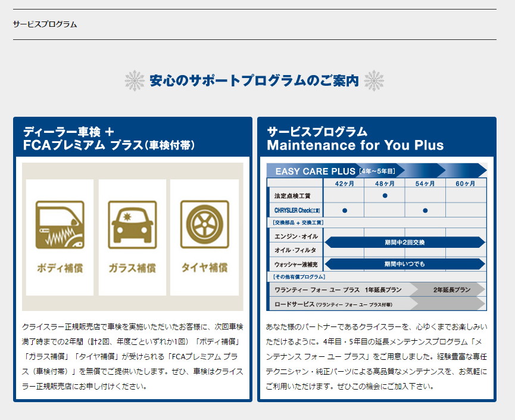This screenshot has height=420, width=515.
Task: Click the ボディ補償 car door icon
Action: [60, 225]
